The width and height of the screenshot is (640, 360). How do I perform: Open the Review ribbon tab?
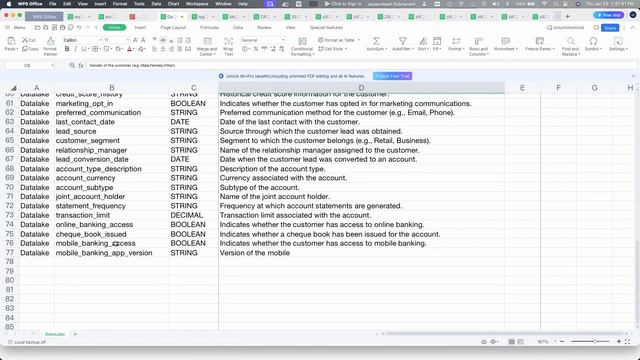(264, 27)
